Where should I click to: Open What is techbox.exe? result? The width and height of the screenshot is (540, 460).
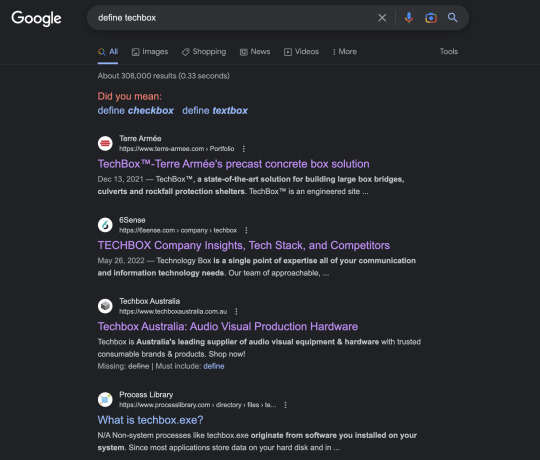(150, 420)
